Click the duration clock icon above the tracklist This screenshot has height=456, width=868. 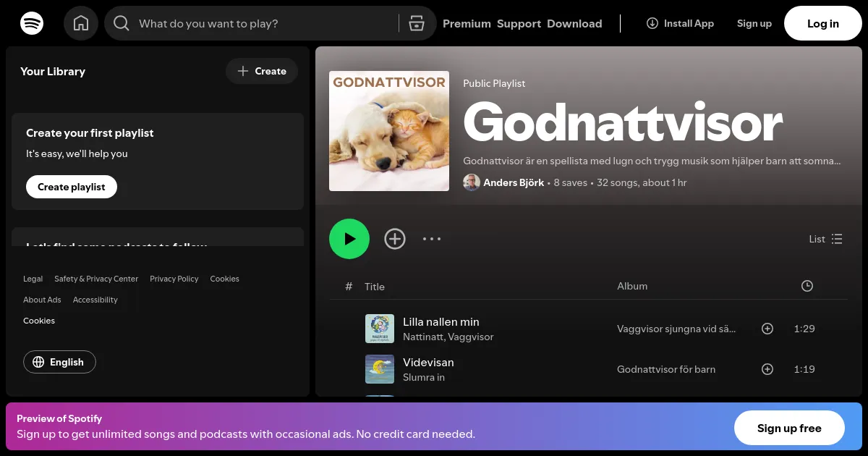(x=807, y=286)
